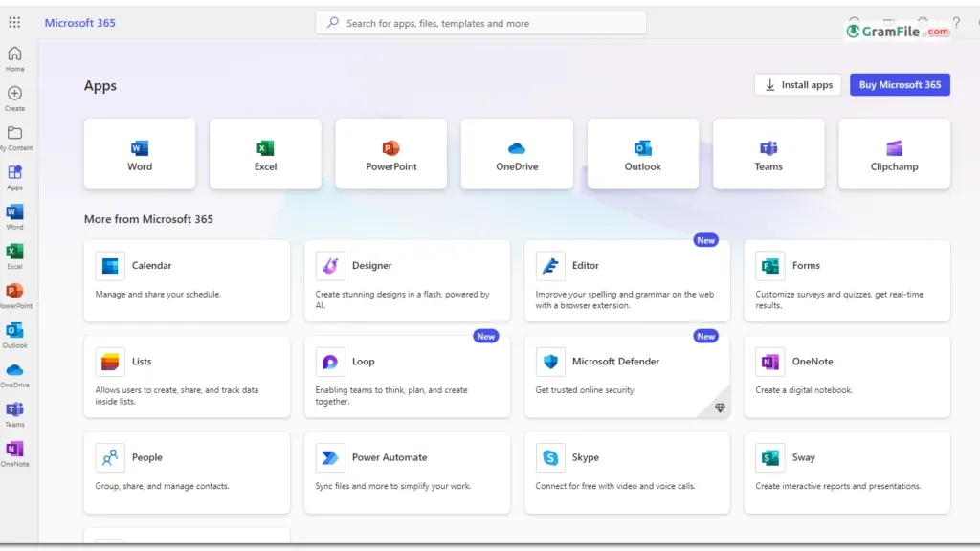Launch the Clipchamp app tile
Image resolution: width=980 pixels, height=551 pixels.
tap(895, 154)
